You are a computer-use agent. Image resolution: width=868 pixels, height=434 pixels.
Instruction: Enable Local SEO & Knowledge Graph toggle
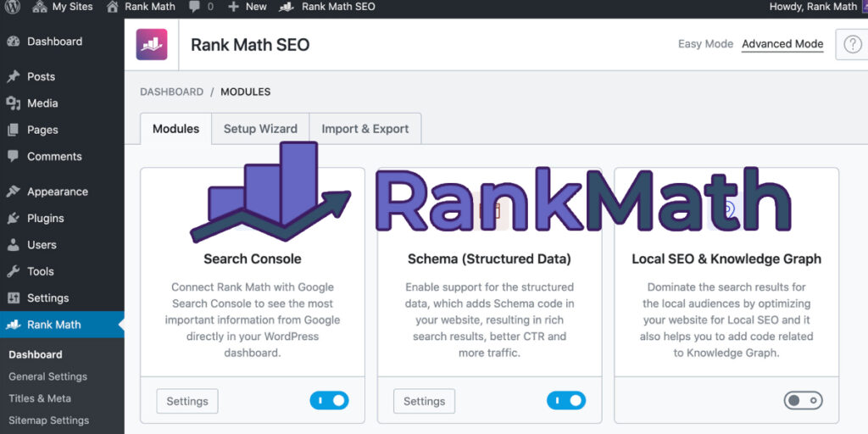coord(804,401)
